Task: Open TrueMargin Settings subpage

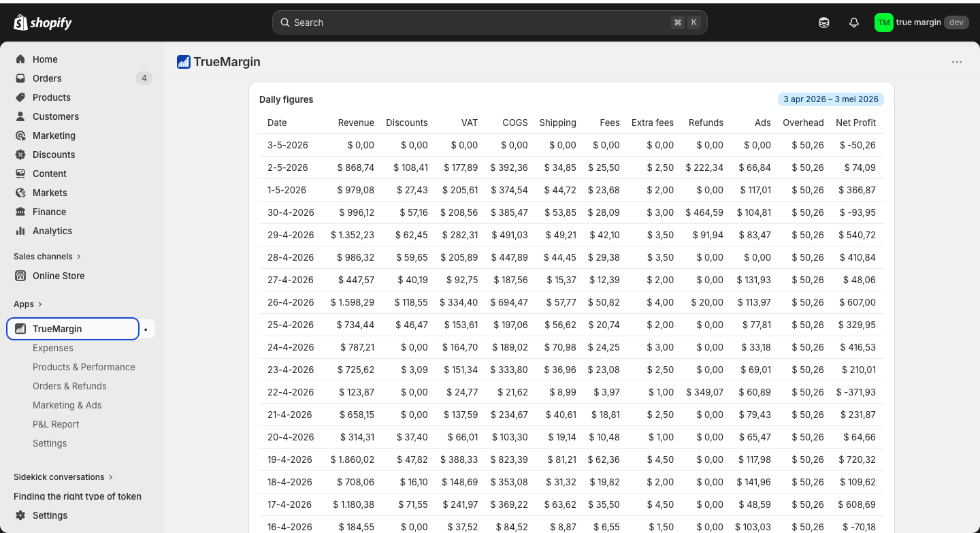Action: coord(50,443)
